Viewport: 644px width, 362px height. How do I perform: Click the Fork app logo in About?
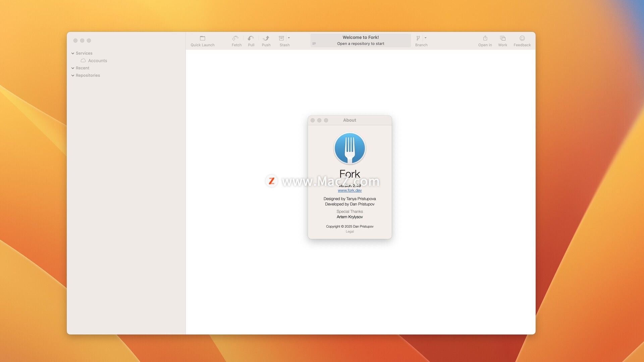pyautogui.click(x=350, y=148)
